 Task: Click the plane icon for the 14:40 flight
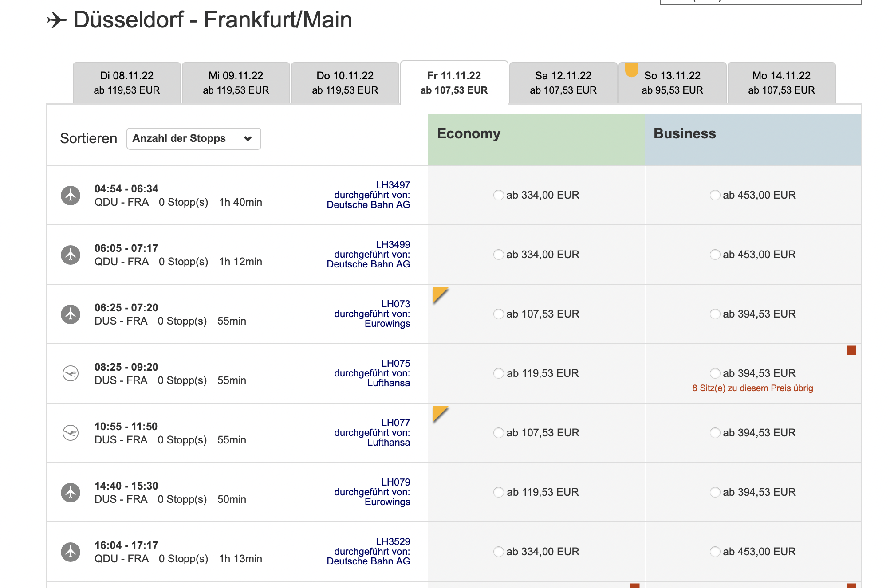coord(71,493)
